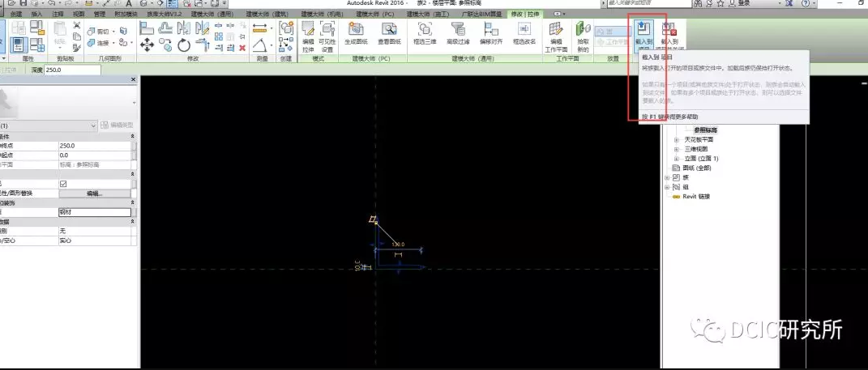
Task: Click the Cut clipboard scissors icon
Action: tap(77, 25)
